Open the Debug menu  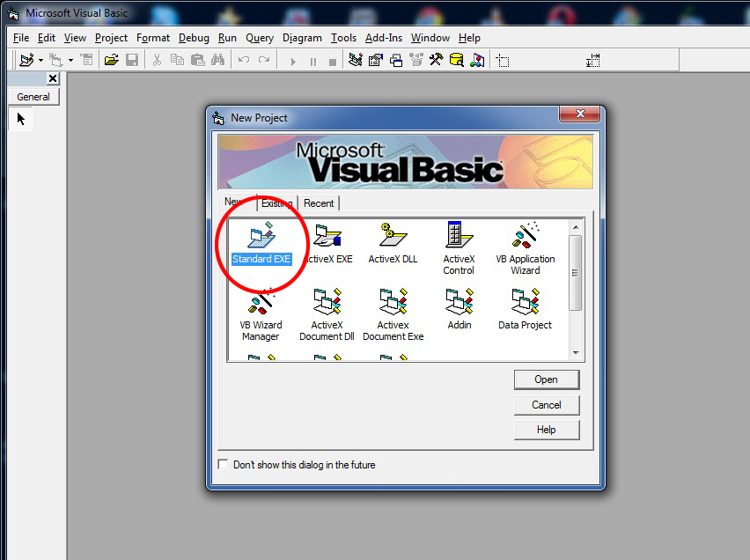pyautogui.click(x=194, y=38)
